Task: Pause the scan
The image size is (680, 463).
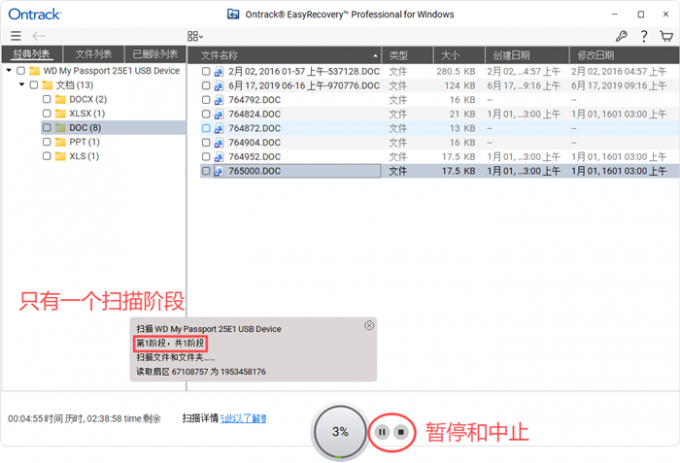Action: (382, 432)
